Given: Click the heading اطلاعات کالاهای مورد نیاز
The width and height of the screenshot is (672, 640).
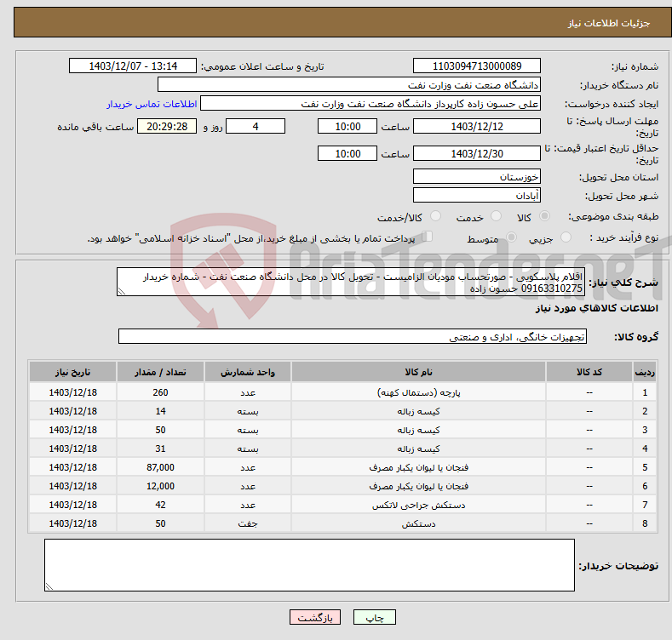Looking at the screenshot, I should pos(596,308).
